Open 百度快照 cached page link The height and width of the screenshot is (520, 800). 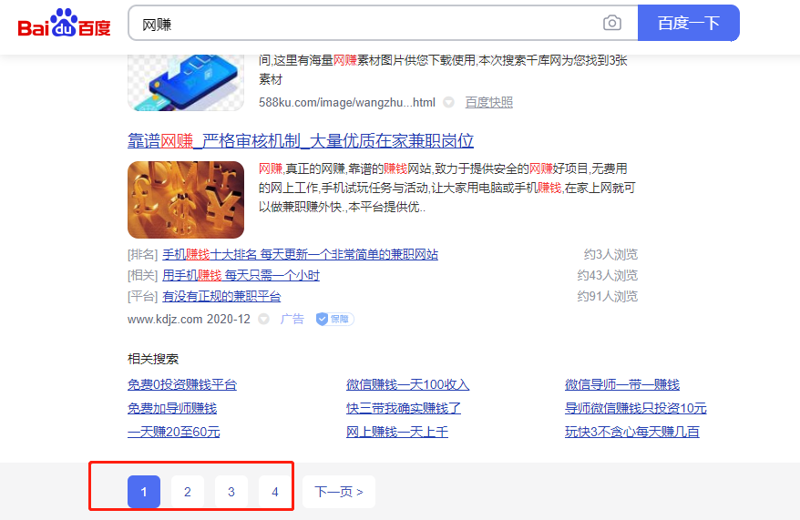coord(489,103)
